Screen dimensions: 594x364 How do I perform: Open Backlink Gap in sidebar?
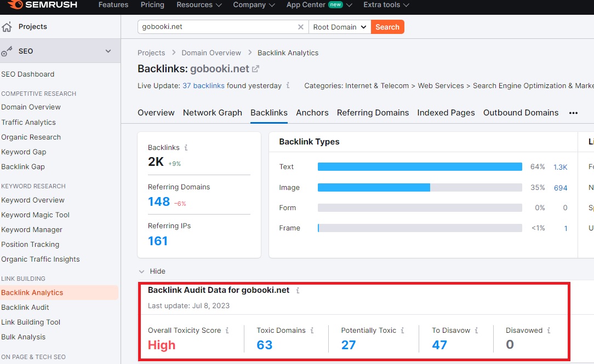tap(22, 166)
